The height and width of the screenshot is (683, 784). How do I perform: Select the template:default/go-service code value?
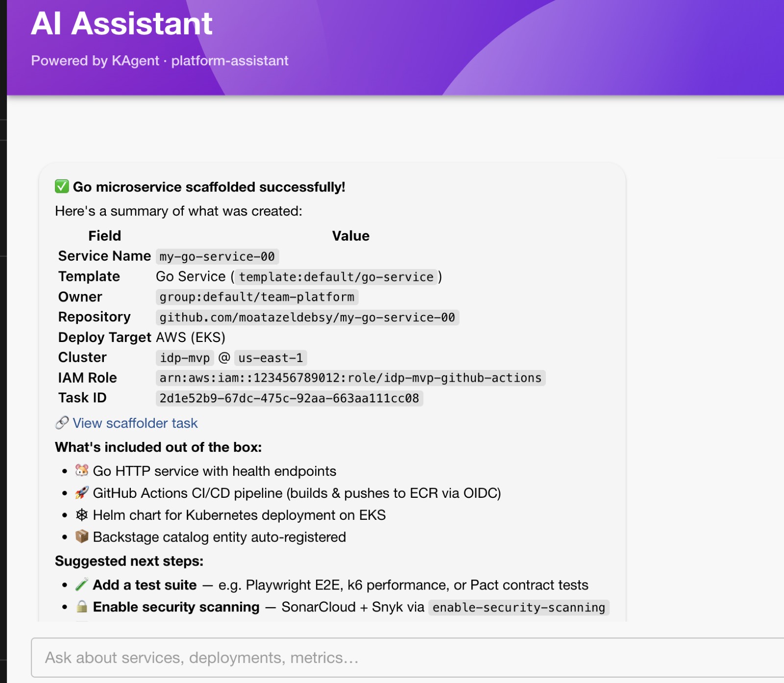click(336, 277)
